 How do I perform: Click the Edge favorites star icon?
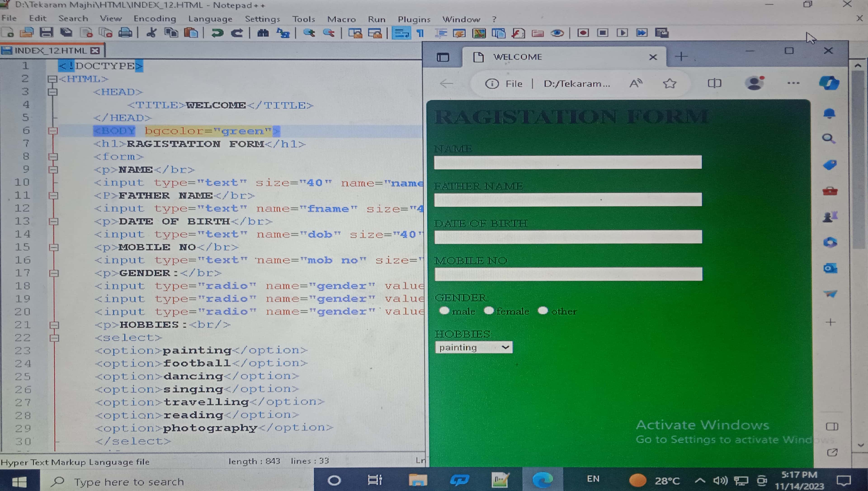point(670,83)
